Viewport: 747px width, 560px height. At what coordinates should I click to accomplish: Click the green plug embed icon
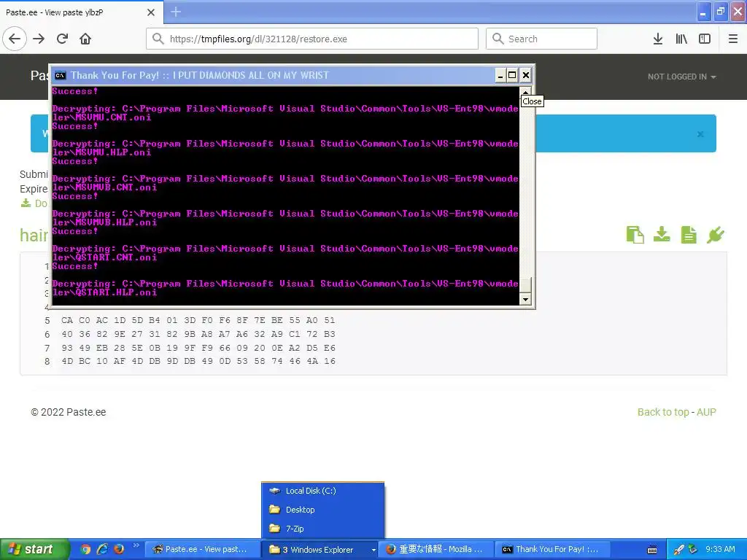(716, 235)
